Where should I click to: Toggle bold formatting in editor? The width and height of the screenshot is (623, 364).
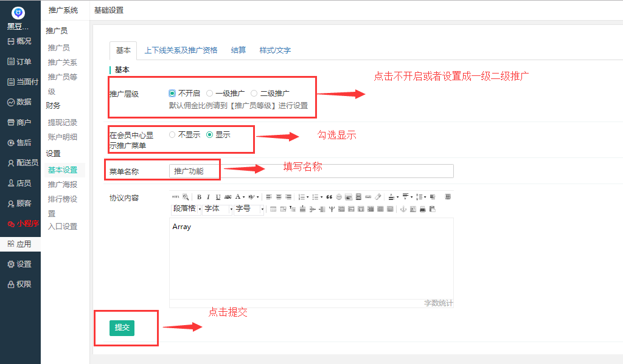point(199,197)
